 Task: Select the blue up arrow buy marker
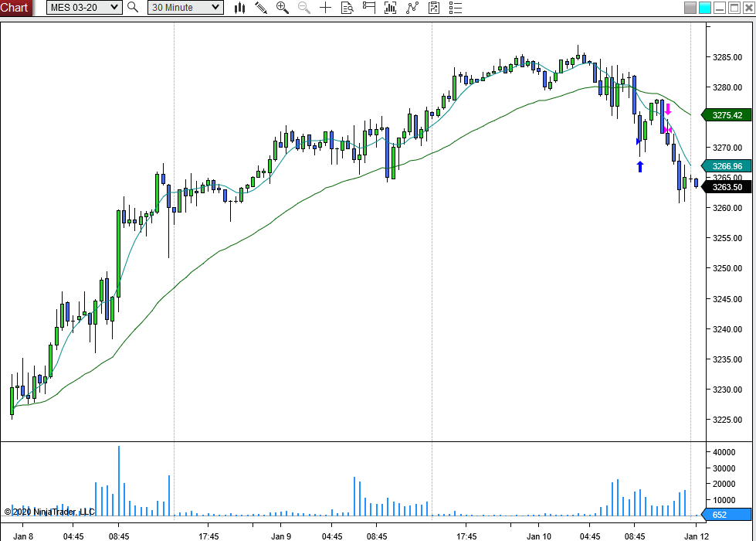click(640, 166)
